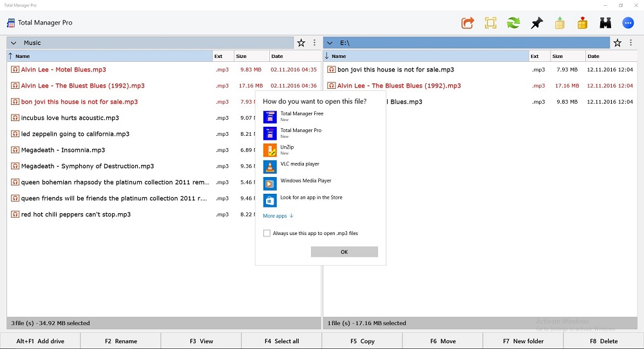The image size is (644, 349).
Task: Sort E:\ panel by Size column
Action: (567, 56)
